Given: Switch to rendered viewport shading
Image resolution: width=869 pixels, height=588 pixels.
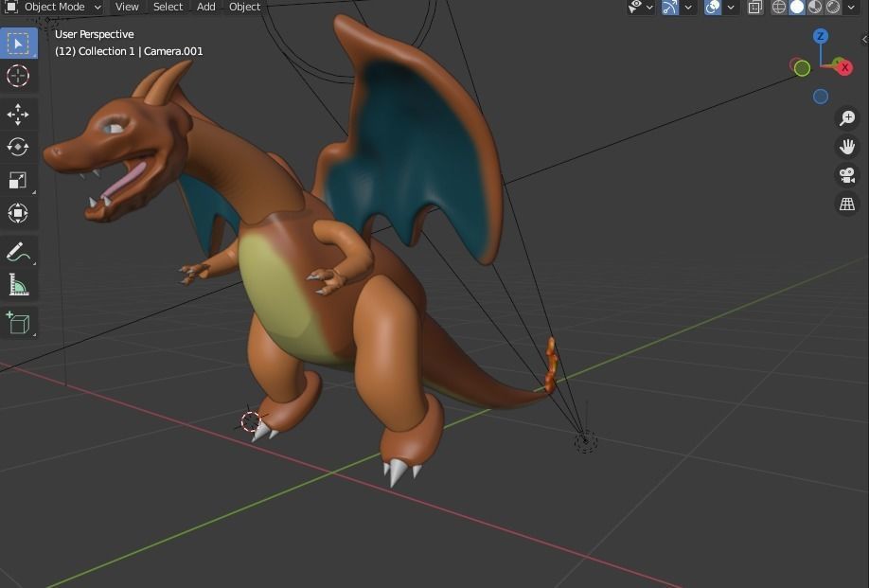Looking at the screenshot, I should click(833, 8).
